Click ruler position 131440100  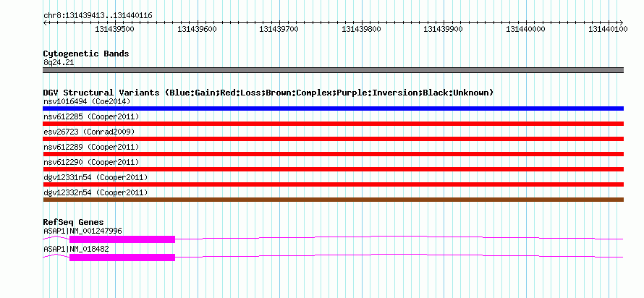tap(608, 29)
